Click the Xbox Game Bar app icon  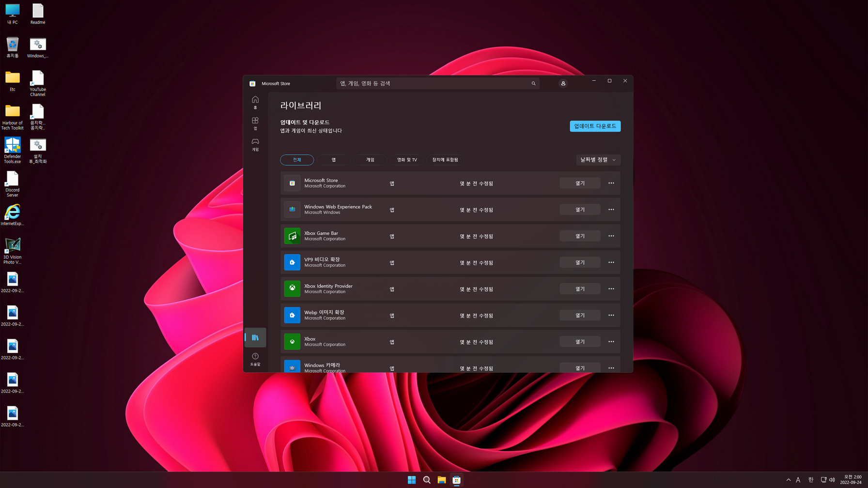pyautogui.click(x=292, y=236)
